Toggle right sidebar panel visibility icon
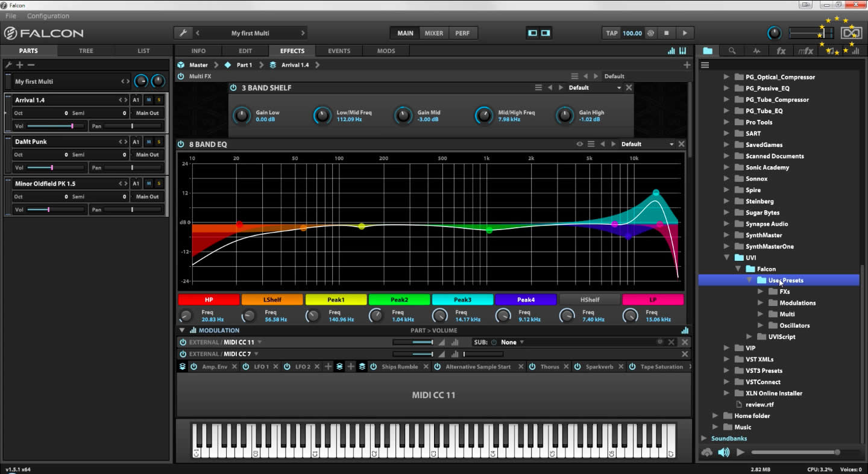Viewport: 868px width, 474px height. pyautogui.click(x=546, y=33)
